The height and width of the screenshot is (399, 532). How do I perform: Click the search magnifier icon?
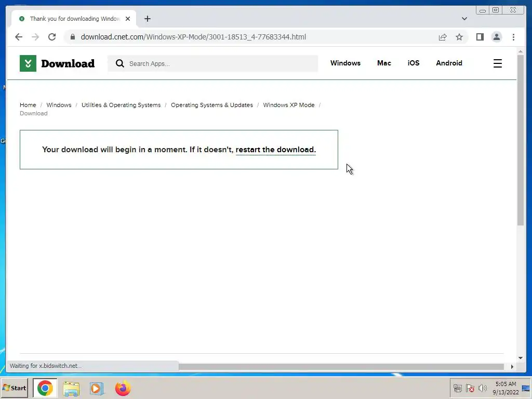tap(120, 63)
